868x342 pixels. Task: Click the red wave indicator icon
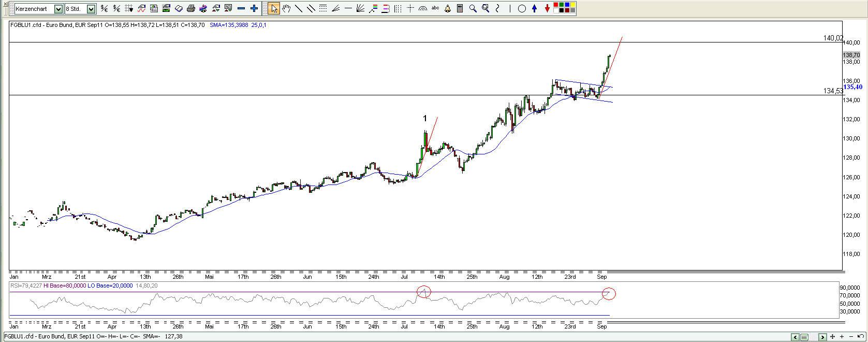pyautogui.click(x=141, y=8)
